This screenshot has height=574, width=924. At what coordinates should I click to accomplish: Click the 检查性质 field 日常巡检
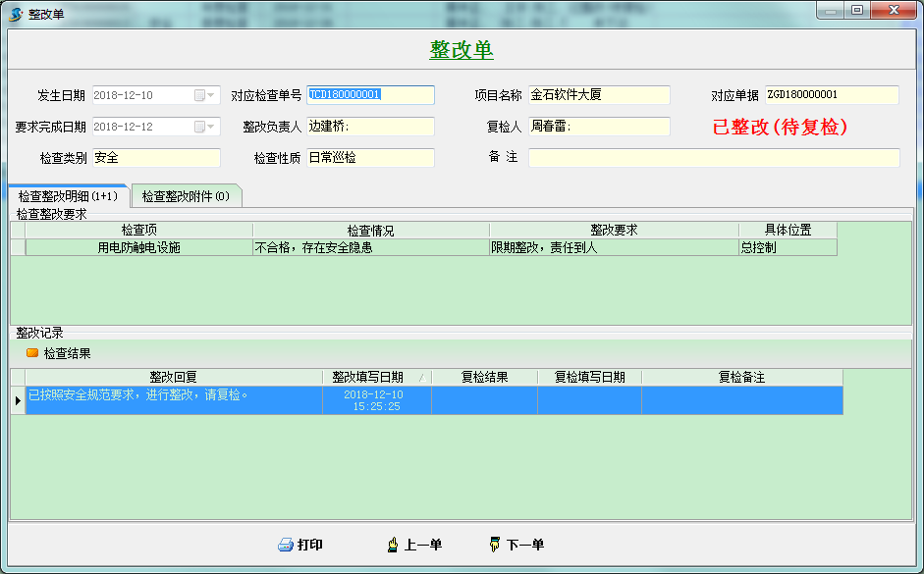(370, 157)
